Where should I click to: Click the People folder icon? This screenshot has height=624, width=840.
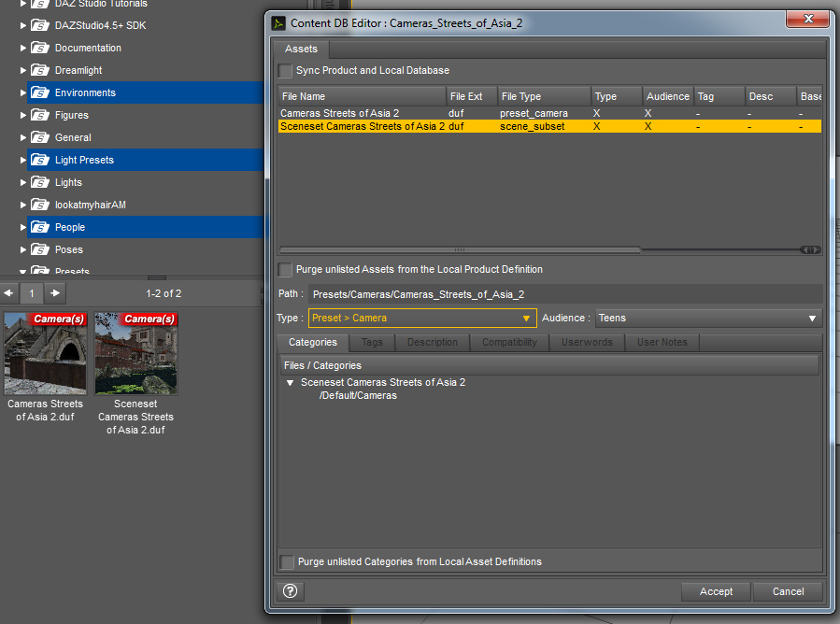(40, 228)
